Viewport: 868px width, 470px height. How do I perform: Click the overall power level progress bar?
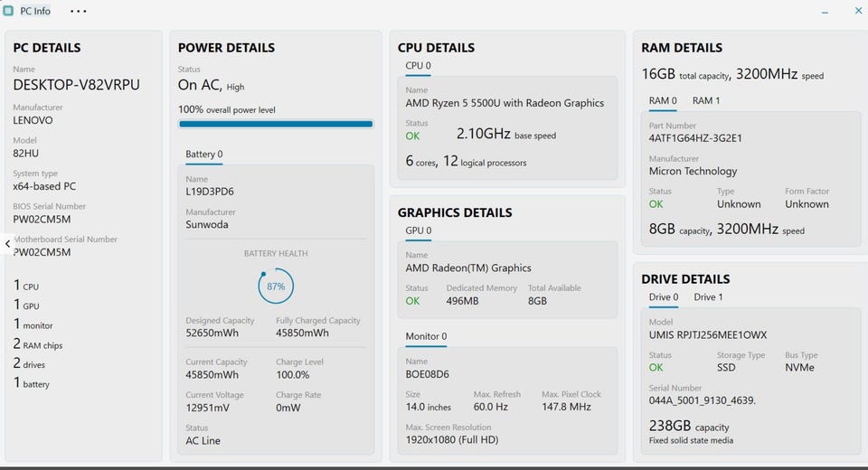[x=276, y=125]
